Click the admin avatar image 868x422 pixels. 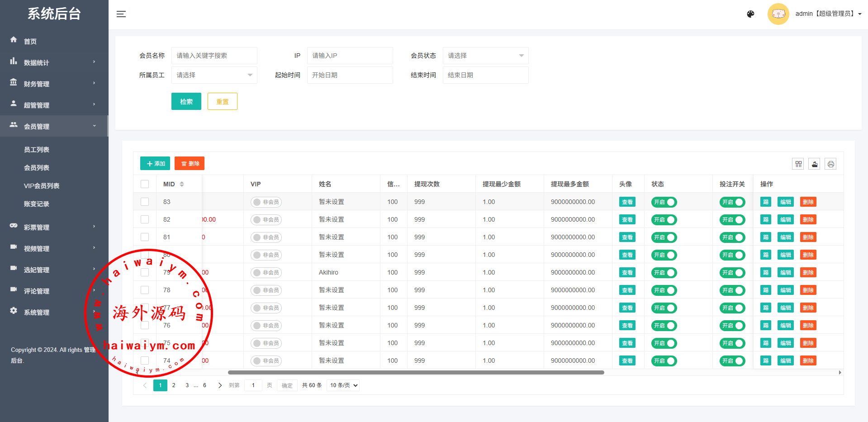tap(778, 14)
